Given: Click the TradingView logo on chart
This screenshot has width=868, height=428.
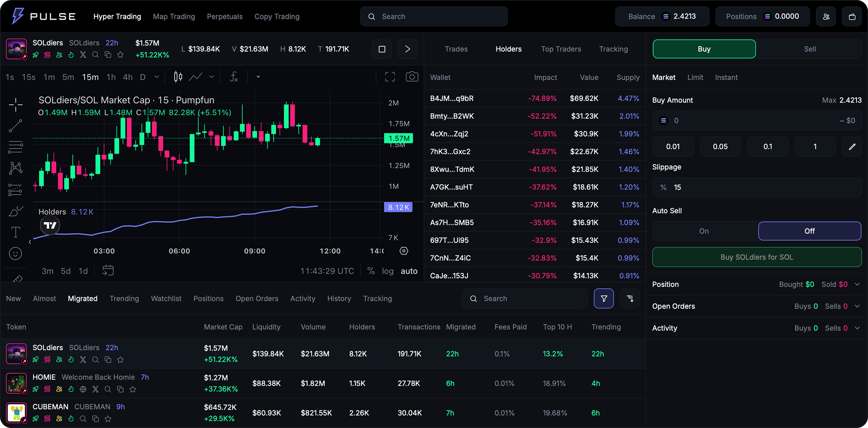Looking at the screenshot, I should tap(50, 225).
